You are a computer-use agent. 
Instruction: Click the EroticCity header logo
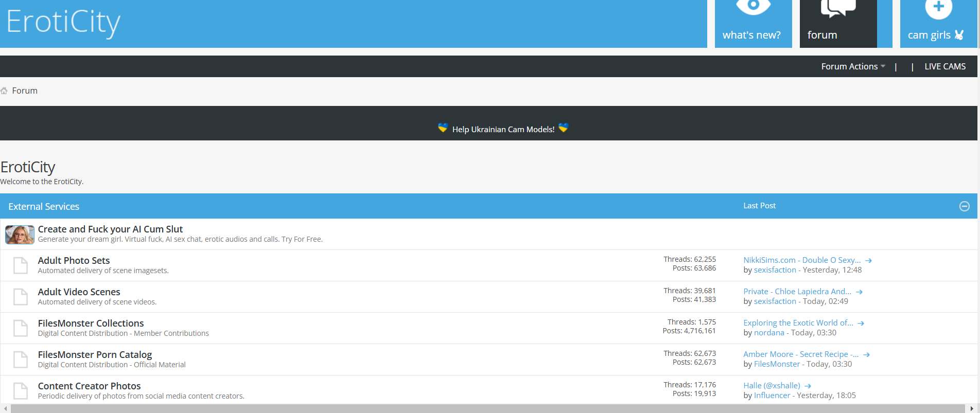pyautogui.click(x=63, y=23)
